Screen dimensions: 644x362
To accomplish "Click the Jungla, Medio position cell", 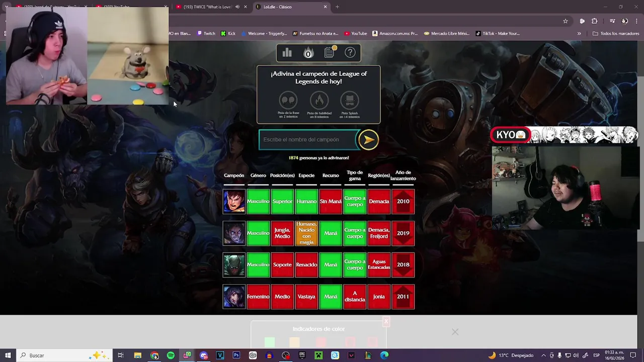I will click(x=282, y=233).
